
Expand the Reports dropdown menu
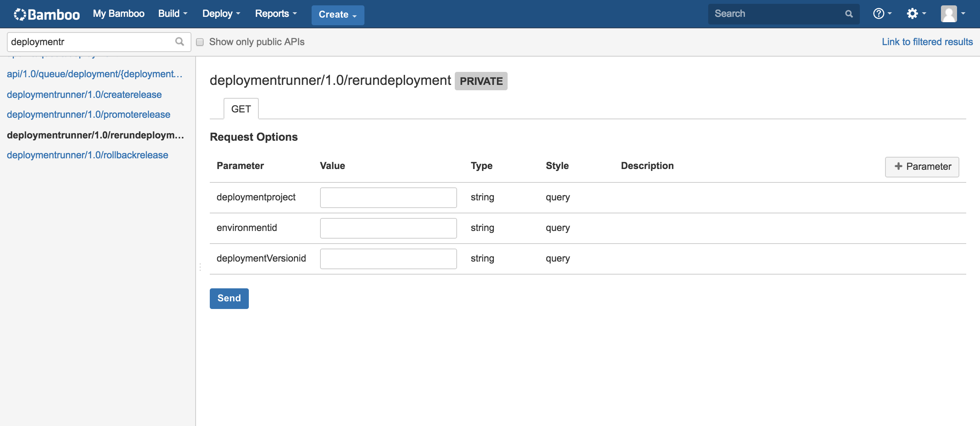click(276, 14)
